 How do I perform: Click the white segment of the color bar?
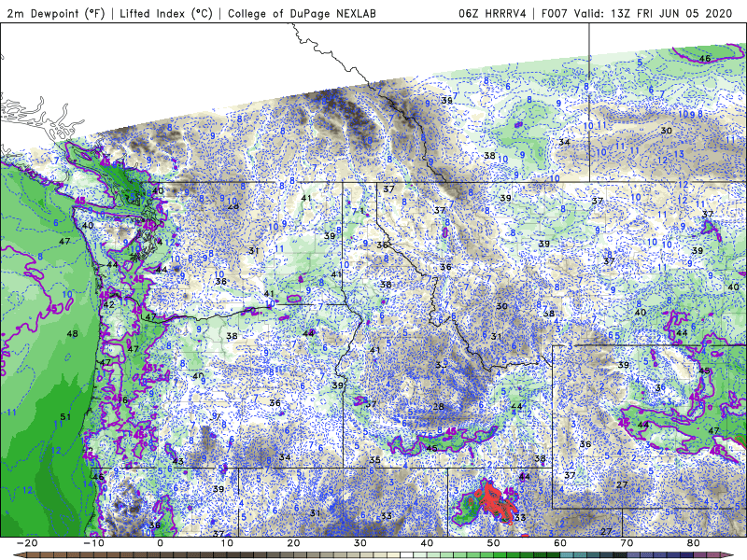(x=407, y=555)
